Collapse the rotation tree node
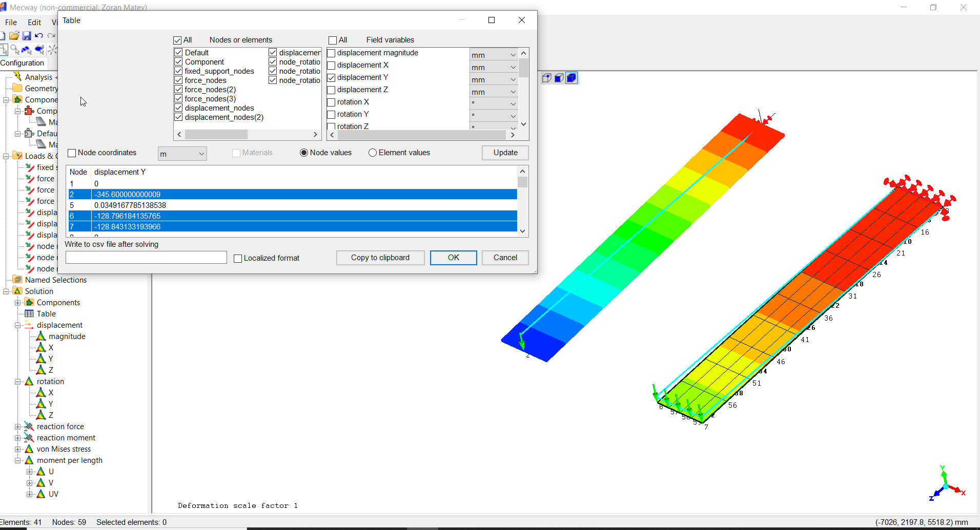Viewport: 980px width, 530px height. [x=18, y=381]
